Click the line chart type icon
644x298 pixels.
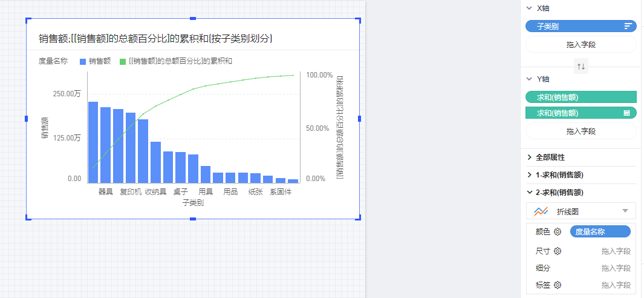(541, 211)
